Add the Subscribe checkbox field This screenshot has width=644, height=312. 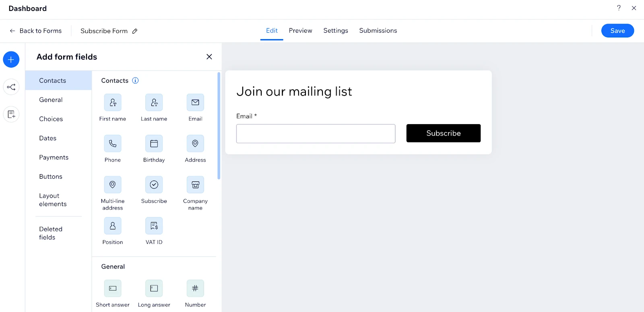tap(154, 185)
